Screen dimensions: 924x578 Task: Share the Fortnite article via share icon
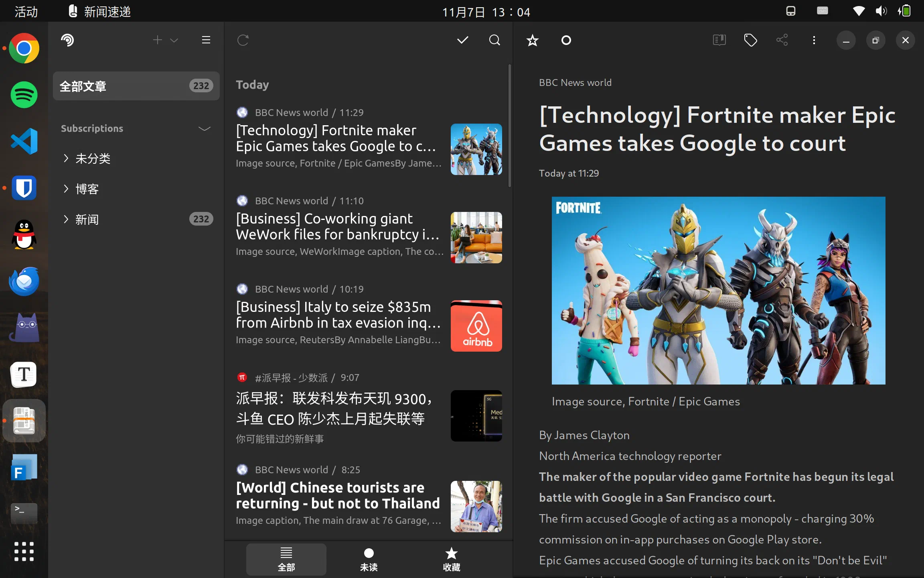[782, 40]
